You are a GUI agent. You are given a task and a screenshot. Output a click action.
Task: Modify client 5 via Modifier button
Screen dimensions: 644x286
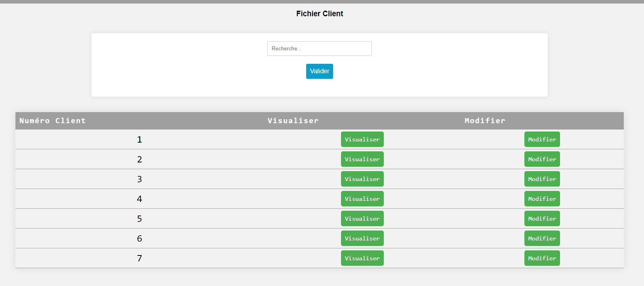coord(542,219)
